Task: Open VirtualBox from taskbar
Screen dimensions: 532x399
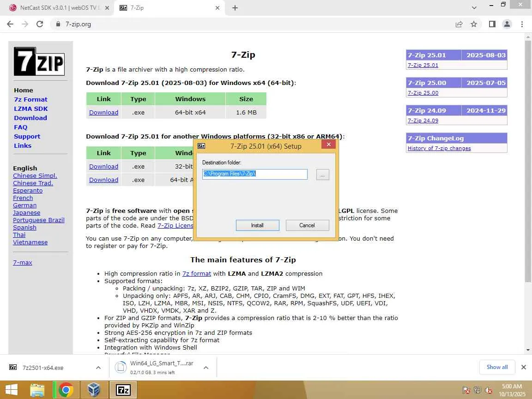Action: coord(94,390)
